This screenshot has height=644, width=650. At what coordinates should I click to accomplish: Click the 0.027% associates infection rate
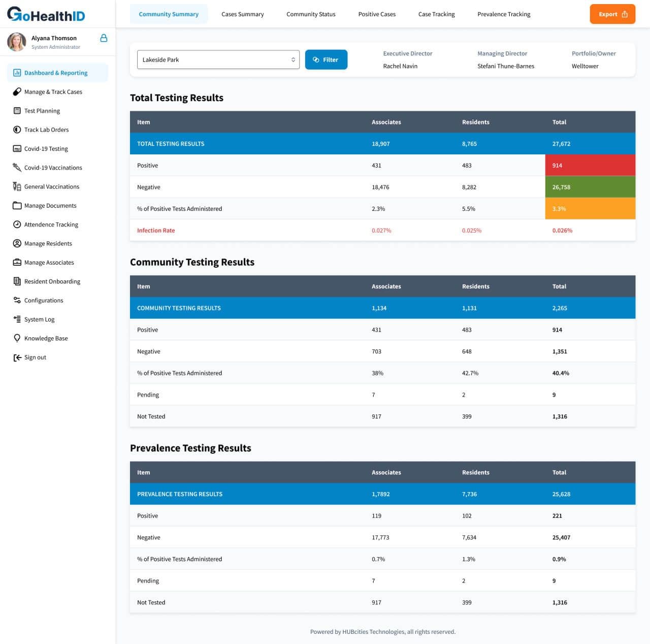point(381,231)
